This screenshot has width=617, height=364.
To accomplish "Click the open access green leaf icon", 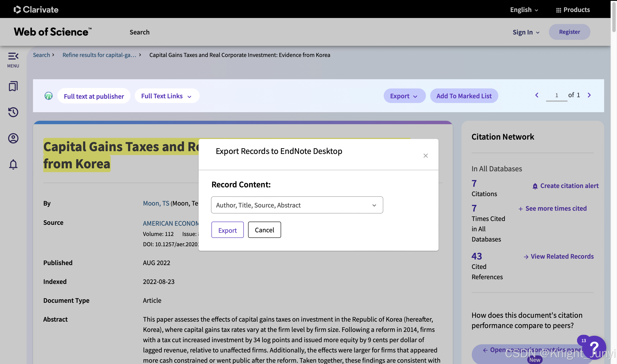I will (49, 96).
